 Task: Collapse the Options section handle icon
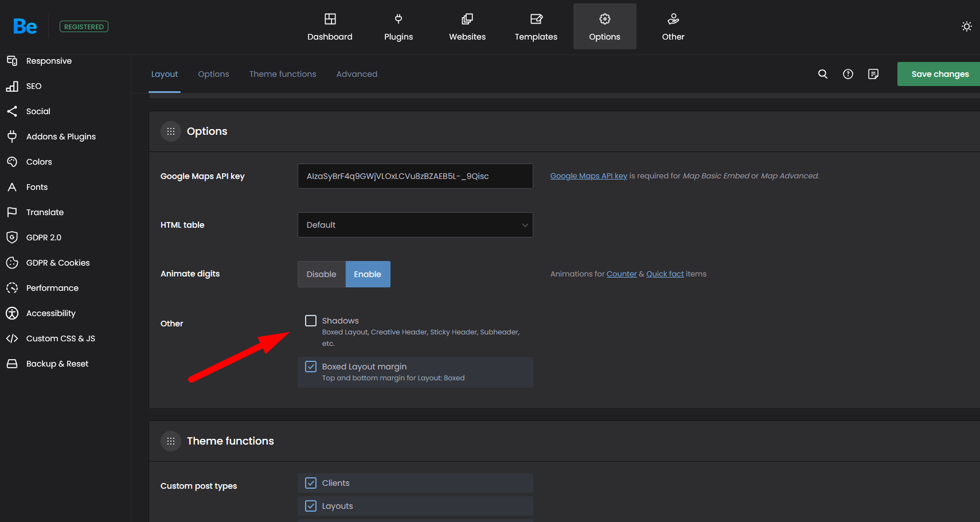171,131
